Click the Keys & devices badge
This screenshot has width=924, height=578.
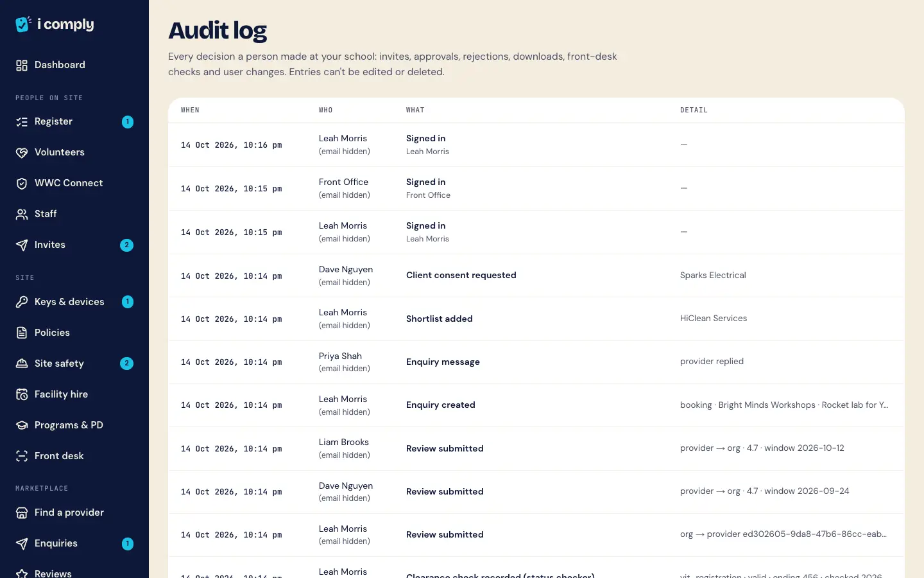pos(128,302)
